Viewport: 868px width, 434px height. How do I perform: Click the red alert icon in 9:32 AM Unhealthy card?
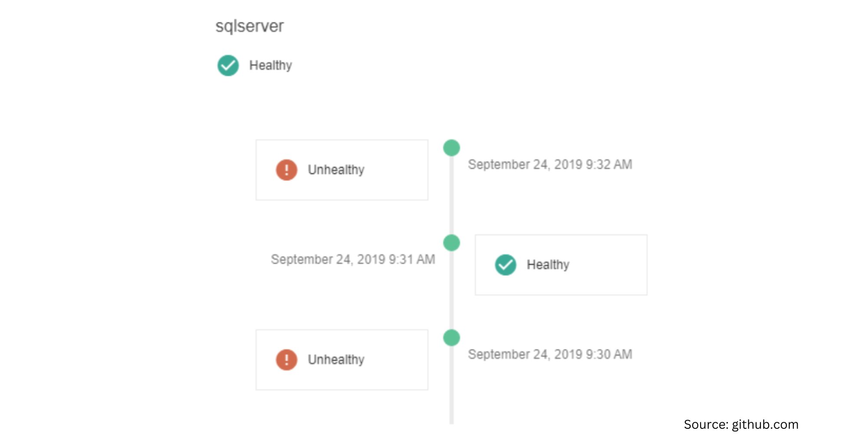pyautogui.click(x=286, y=170)
